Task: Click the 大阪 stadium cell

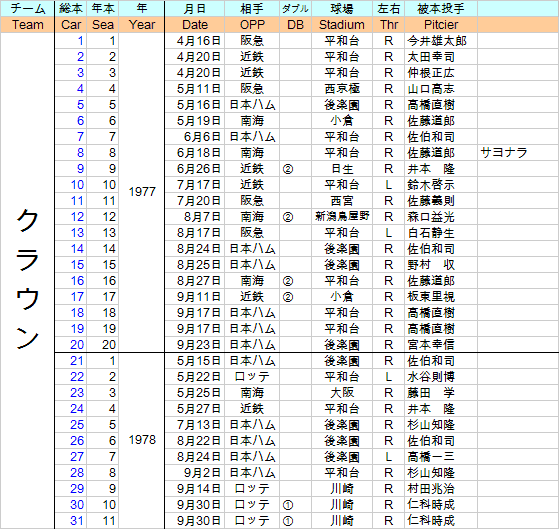Action: click(342, 393)
